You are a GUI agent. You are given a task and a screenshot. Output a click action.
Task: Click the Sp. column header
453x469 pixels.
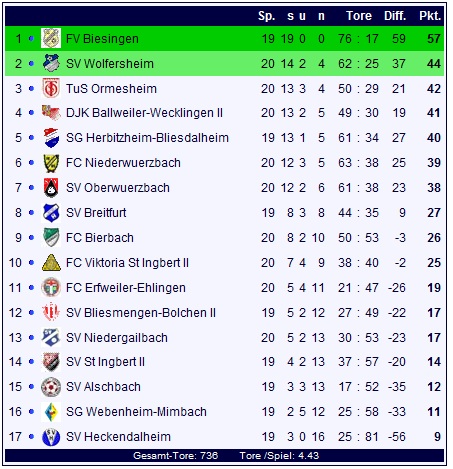click(266, 16)
